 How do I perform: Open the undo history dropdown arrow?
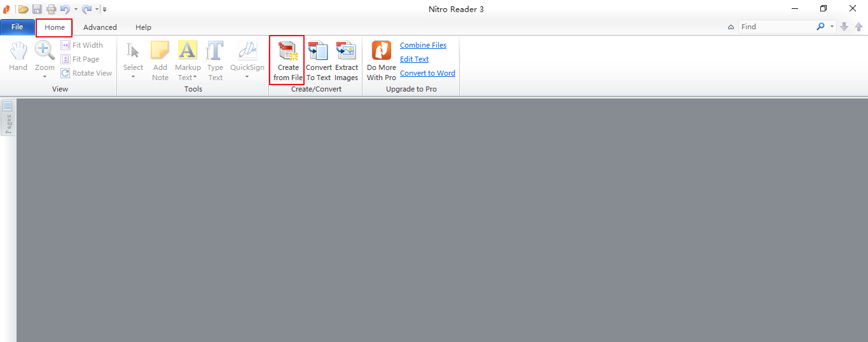point(76,10)
